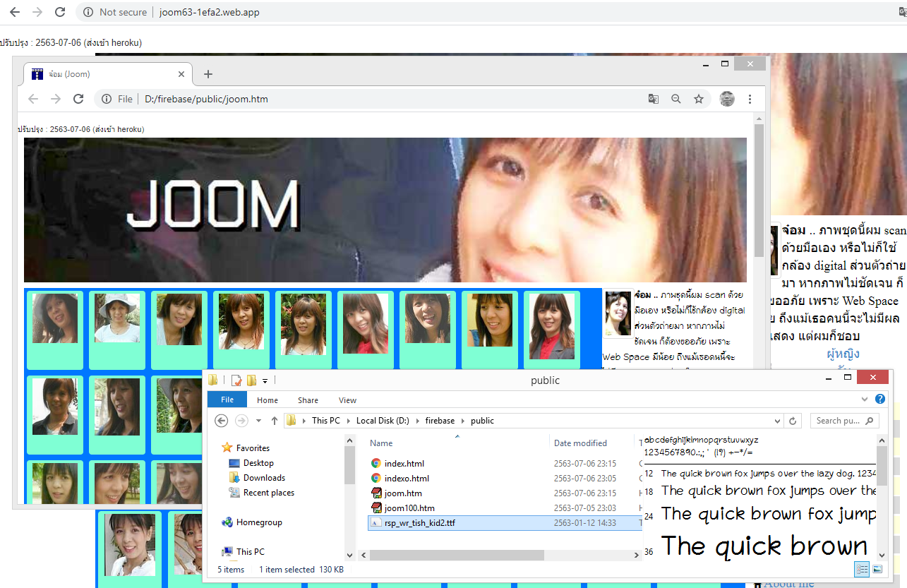Click the Explorer up-one-level arrow
907x588 pixels.
click(275, 421)
